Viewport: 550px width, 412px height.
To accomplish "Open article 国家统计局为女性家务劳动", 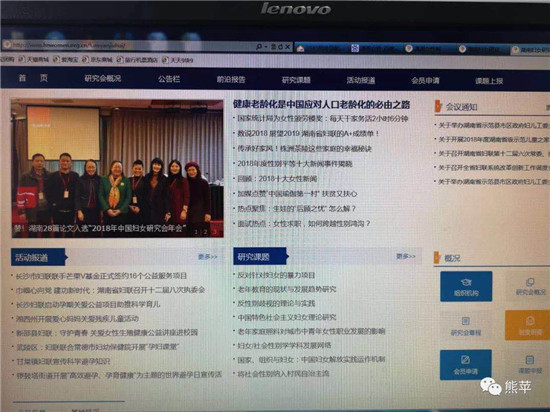I will click(x=322, y=119).
